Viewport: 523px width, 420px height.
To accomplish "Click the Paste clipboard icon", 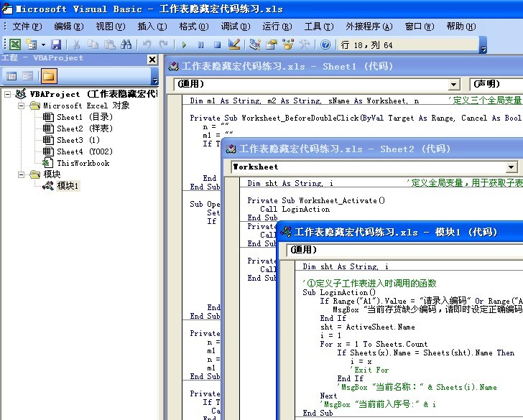I will click(110, 45).
